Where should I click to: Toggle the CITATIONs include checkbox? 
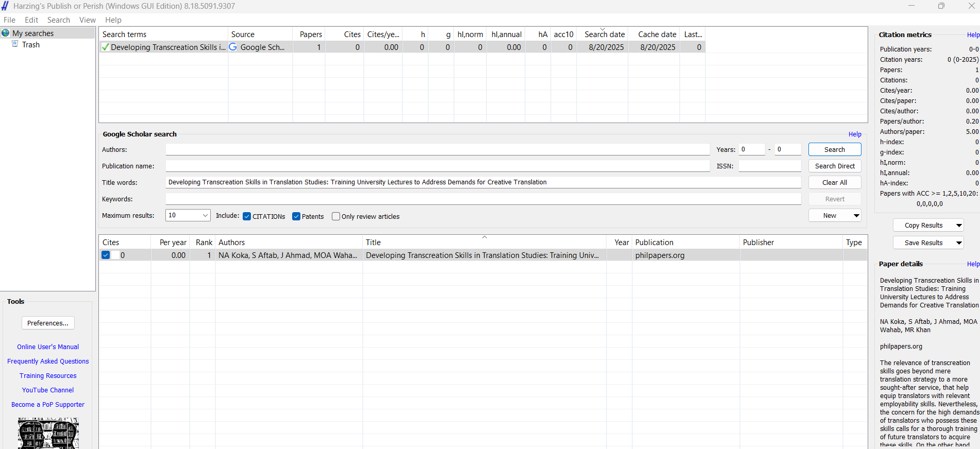tap(247, 216)
